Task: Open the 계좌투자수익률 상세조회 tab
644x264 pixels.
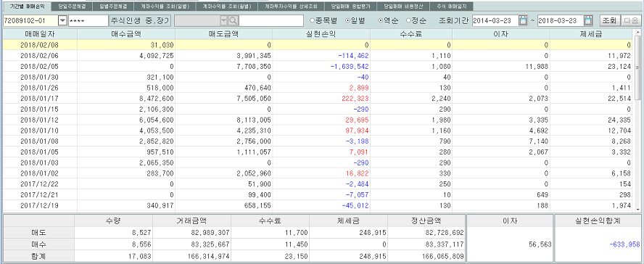Action: coord(292,7)
